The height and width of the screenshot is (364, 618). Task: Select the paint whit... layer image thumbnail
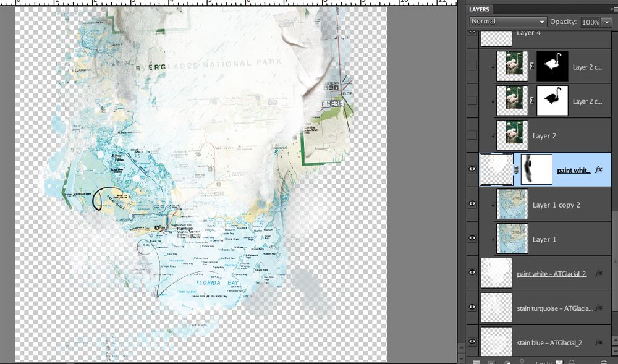pos(497,170)
